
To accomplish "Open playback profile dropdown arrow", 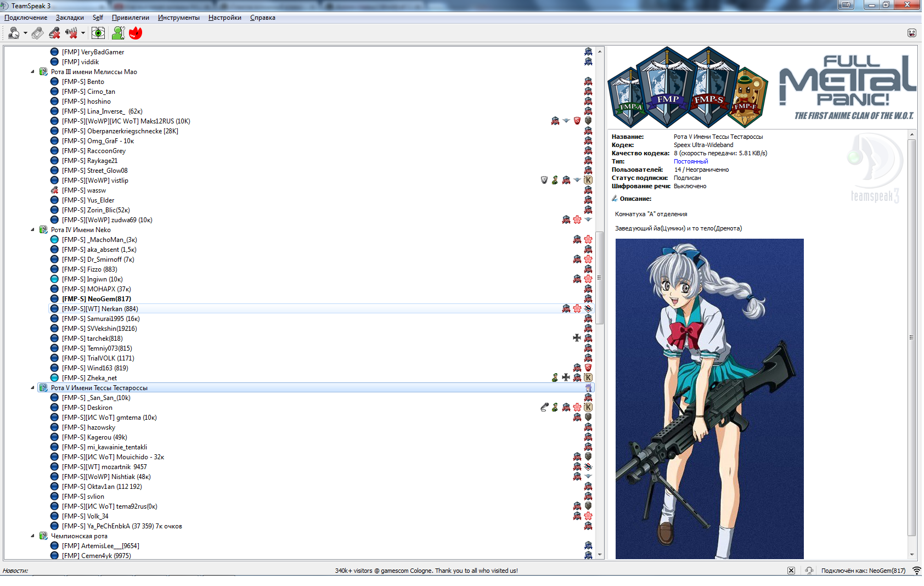I will tap(83, 33).
